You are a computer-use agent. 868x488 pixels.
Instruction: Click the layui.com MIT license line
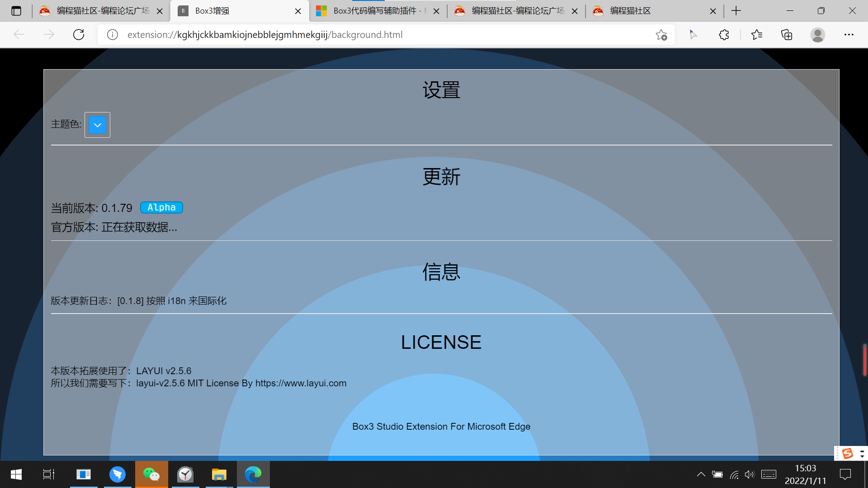[x=198, y=383]
